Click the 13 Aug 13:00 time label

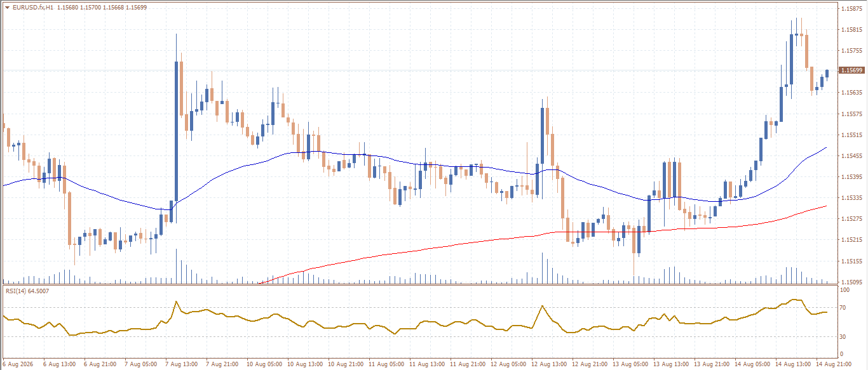click(671, 364)
